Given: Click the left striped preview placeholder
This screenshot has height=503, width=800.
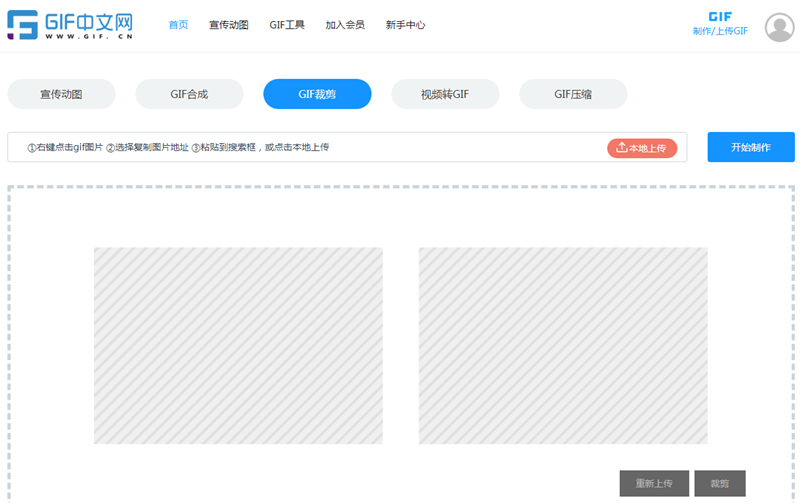Looking at the screenshot, I should coord(238,346).
